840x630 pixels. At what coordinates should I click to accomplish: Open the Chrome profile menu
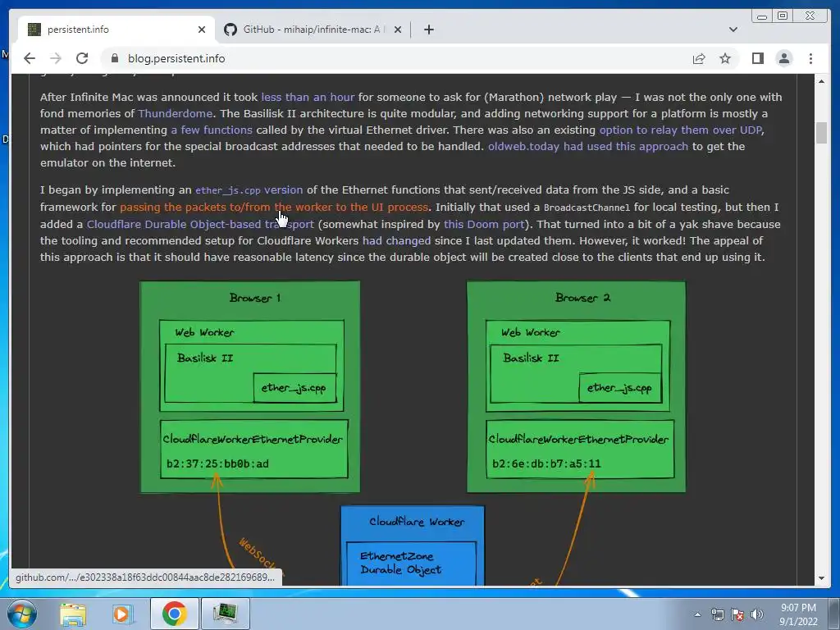[783, 58]
